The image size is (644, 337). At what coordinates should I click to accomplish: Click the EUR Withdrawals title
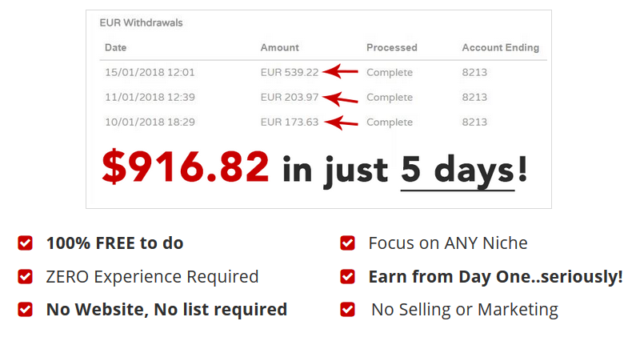(x=141, y=23)
